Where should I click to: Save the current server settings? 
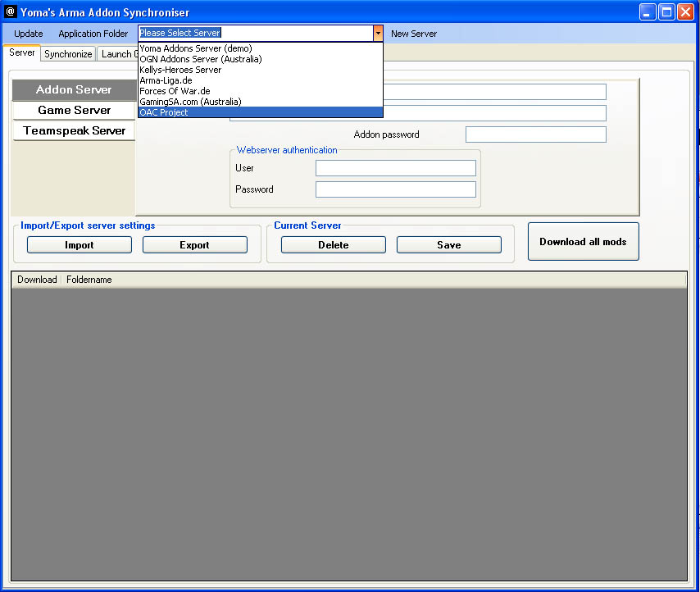448,245
